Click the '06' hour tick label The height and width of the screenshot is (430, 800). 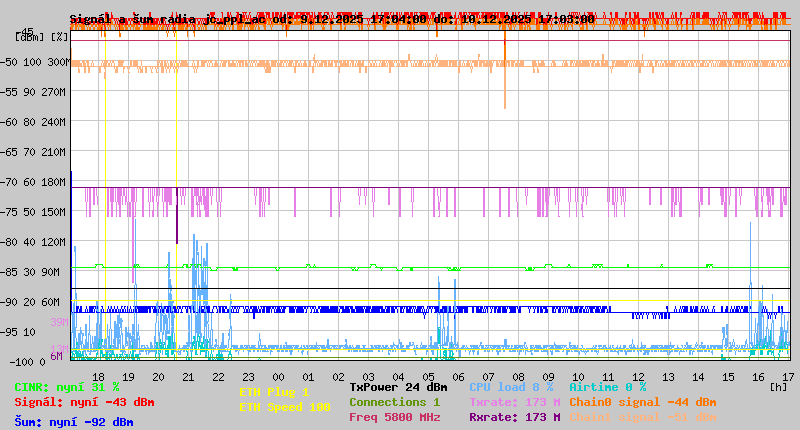pyautogui.click(x=458, y=377)
